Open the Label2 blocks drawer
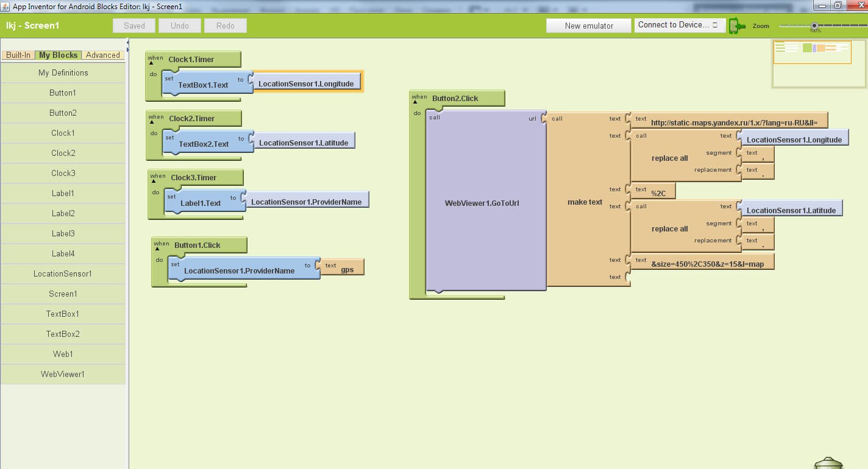This screenshot has height=469, width=868. click(x=63, y=213)
